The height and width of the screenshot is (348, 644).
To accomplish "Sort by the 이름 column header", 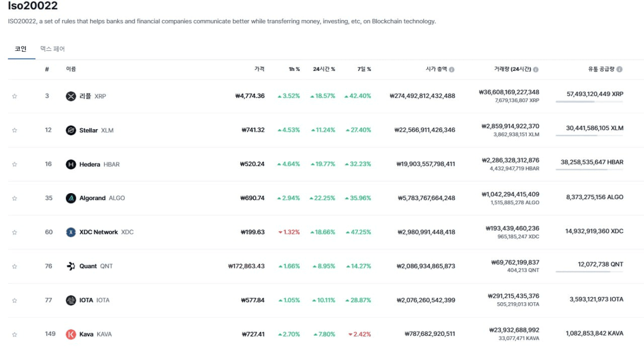I will [71, 69].
